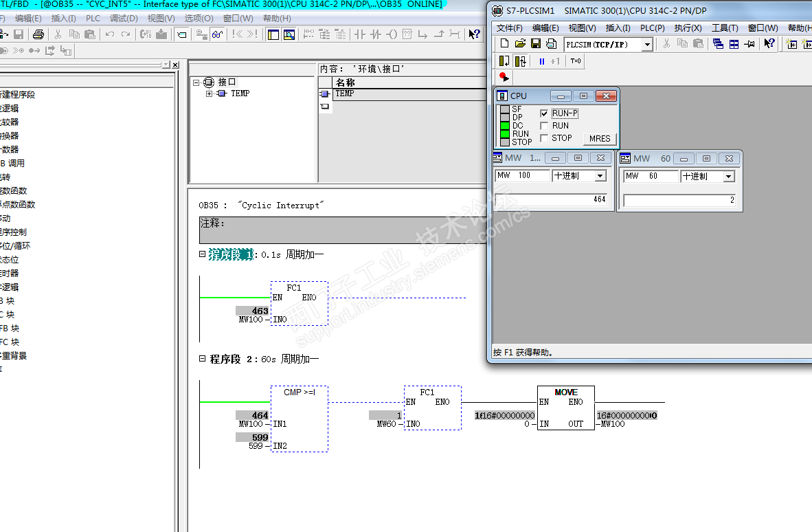Open the 文件(F) menu in PLCSIM
Screen dimensions: 812x532
pos(510,28)
